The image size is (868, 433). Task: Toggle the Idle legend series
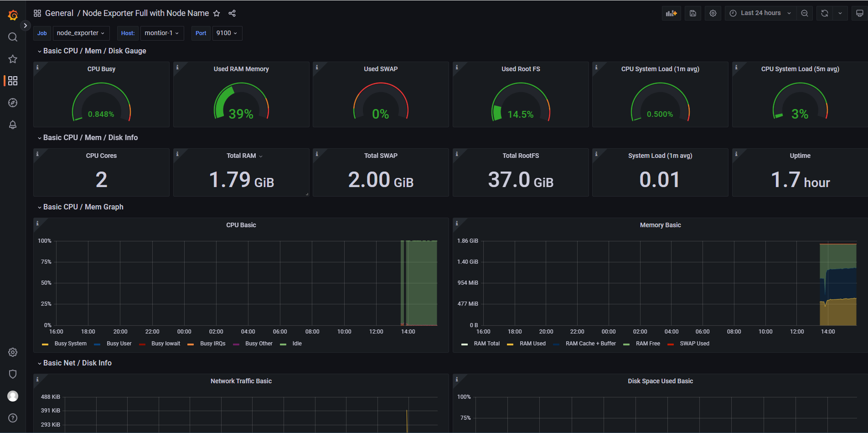click(297, 344)
